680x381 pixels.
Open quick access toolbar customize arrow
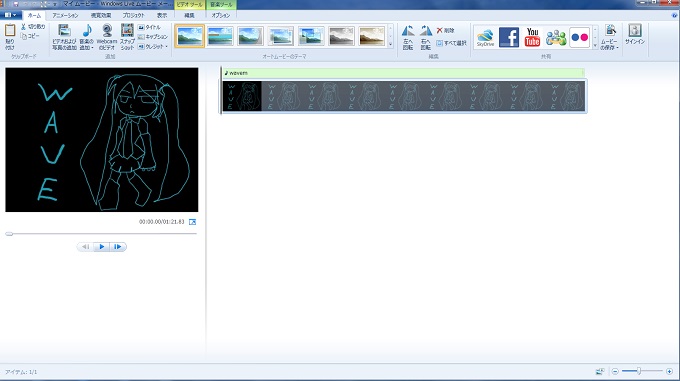click(55, 4)
